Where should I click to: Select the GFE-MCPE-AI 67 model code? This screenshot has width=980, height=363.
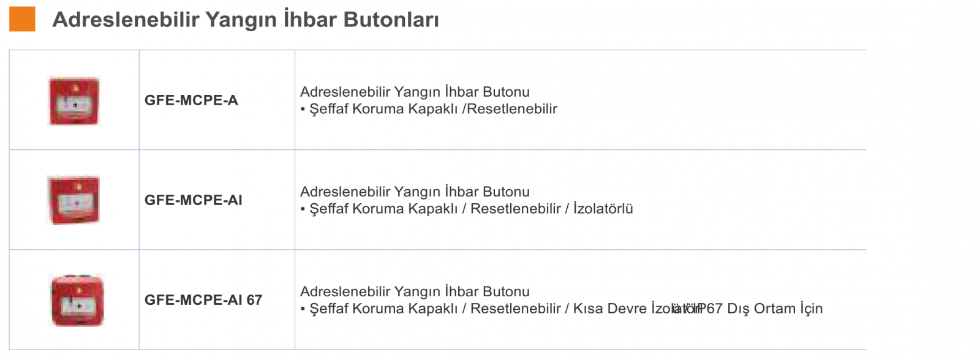[203, 300]
